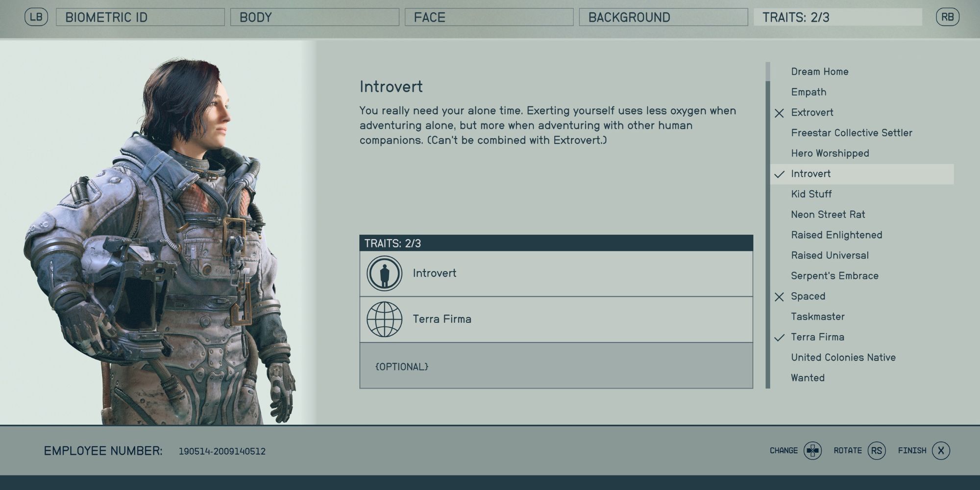Click the X mark beside Extrovert
The width and height of the screenshot is (980, 490).
point(779,113)
